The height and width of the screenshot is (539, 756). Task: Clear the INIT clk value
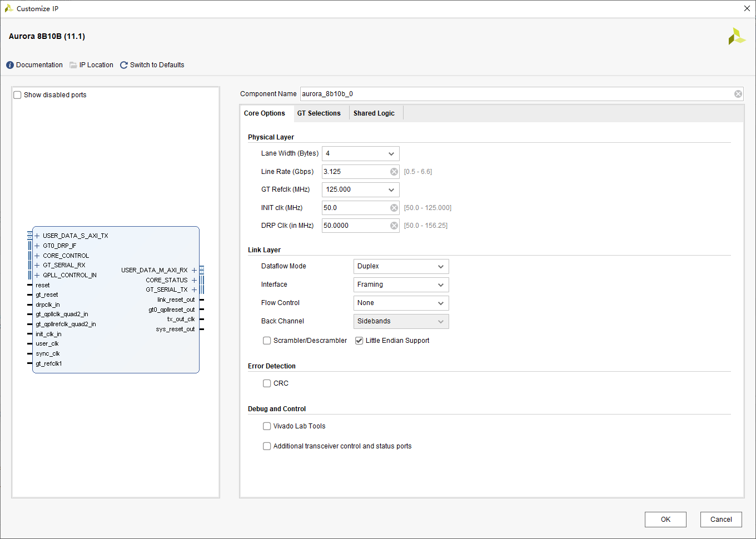(394, 208)
